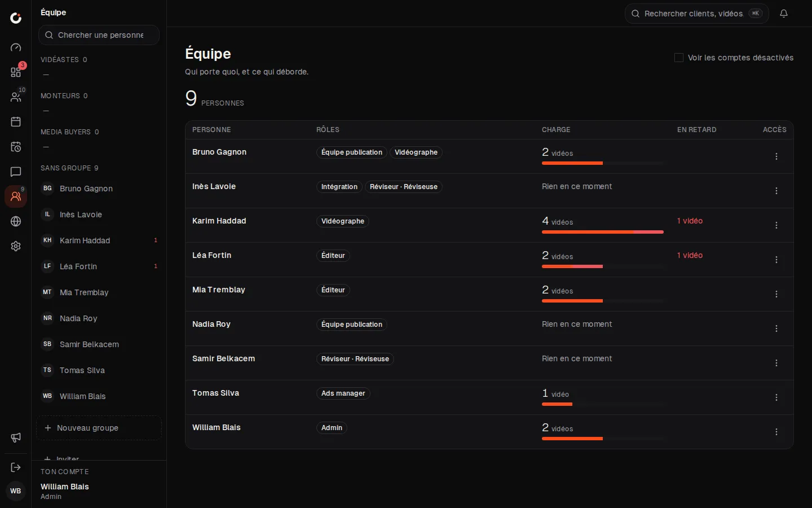Viewport: 812px width, 508px height.
Task: Click "Samir Belkacem" in the table
Action: (x=223, y=358)
